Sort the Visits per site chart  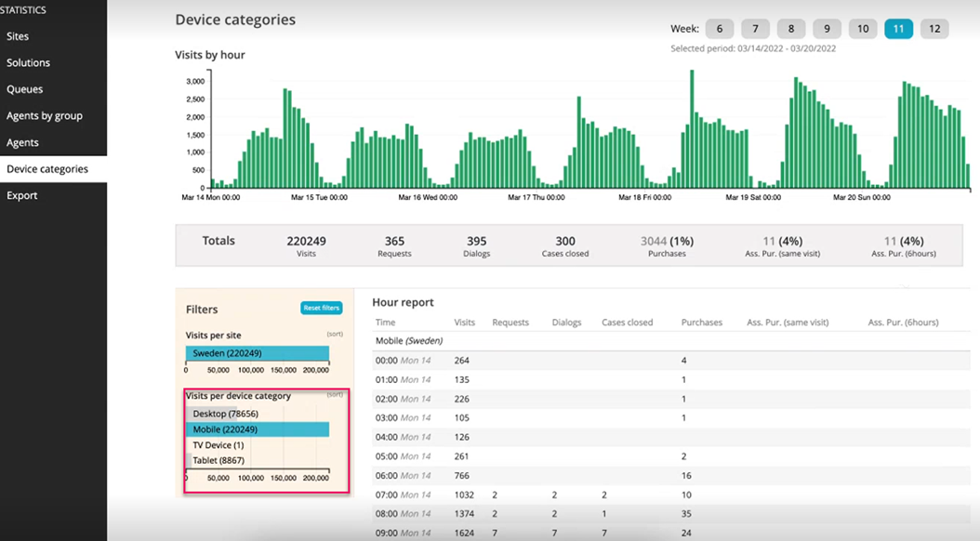pos(335,334)
